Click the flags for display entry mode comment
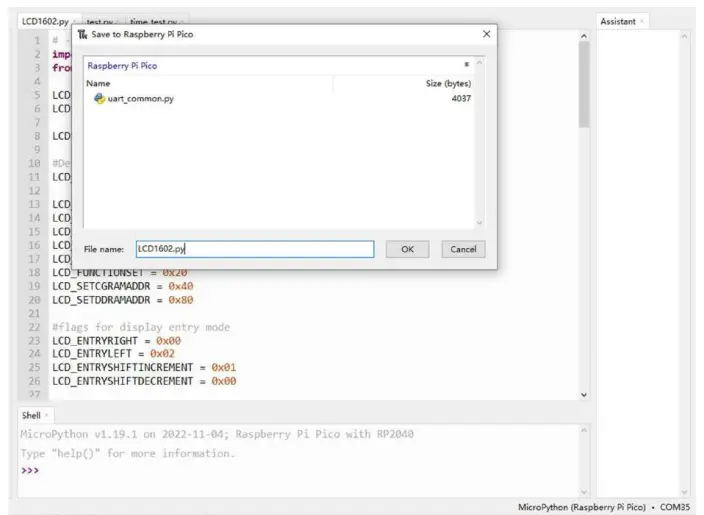Viewport: 704px width, 515px height. click(141, 327)
